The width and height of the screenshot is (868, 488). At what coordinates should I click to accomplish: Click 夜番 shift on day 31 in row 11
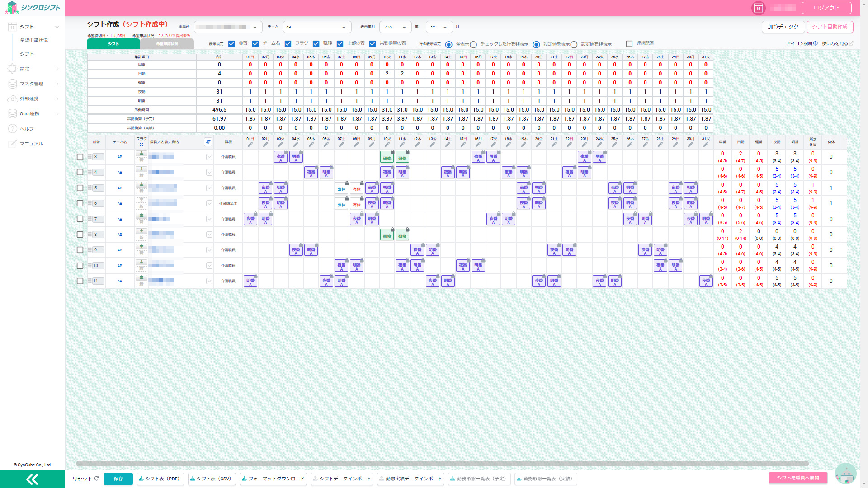tap(706, 281)
